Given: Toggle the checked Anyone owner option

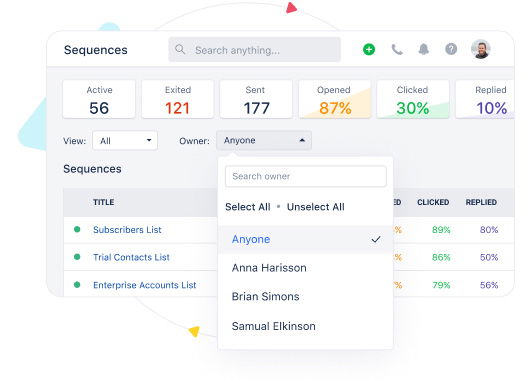Looking at the screenshot, I should [305, 239].
